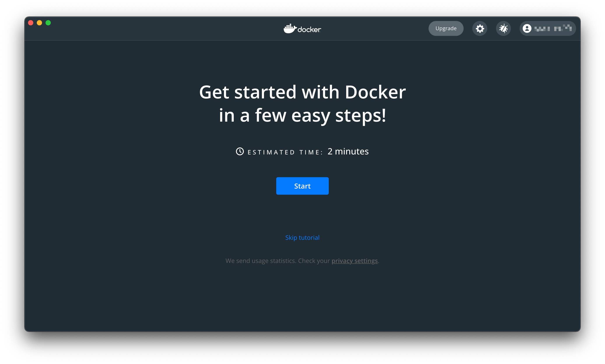Maximize the Docker window

coord(48,23)
